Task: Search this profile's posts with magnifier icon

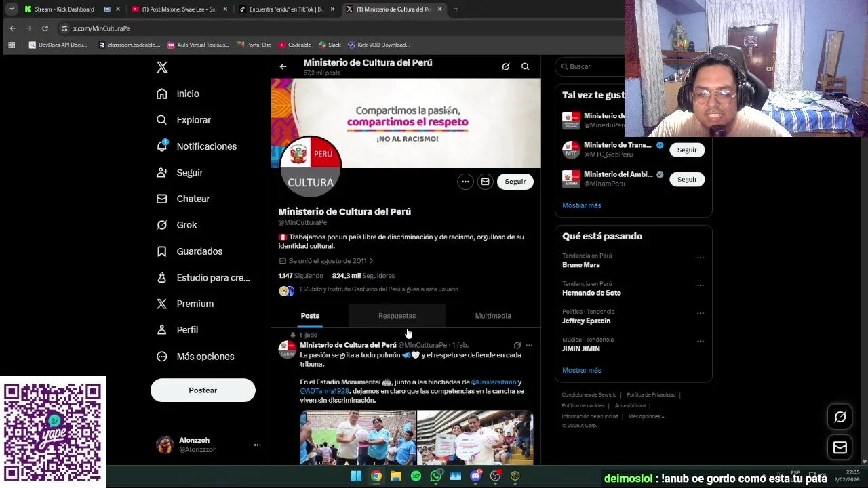Action: point(525,66)
